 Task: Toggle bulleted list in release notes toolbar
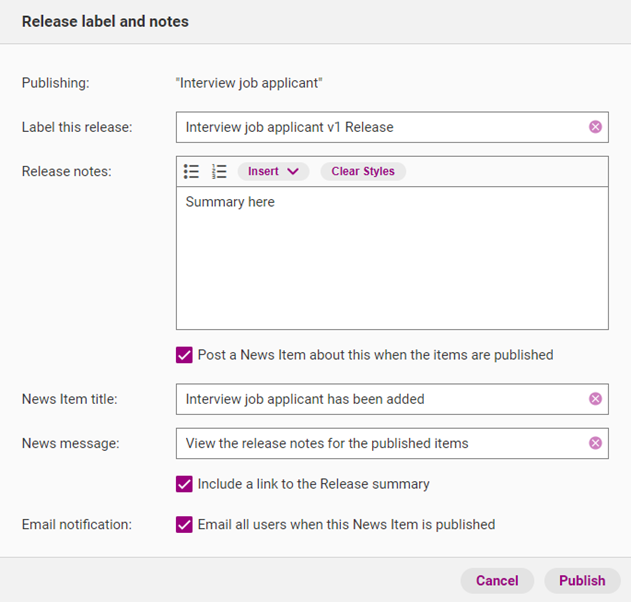point(192,171)
